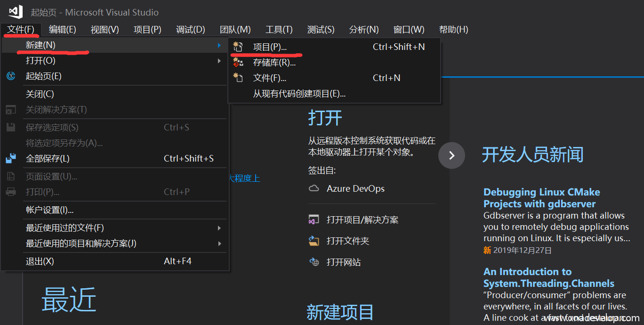The height and width of the screenshot is (325, 644).
Task: Open 帐户设置(I)... from the File menu
Action: point(49,210)
